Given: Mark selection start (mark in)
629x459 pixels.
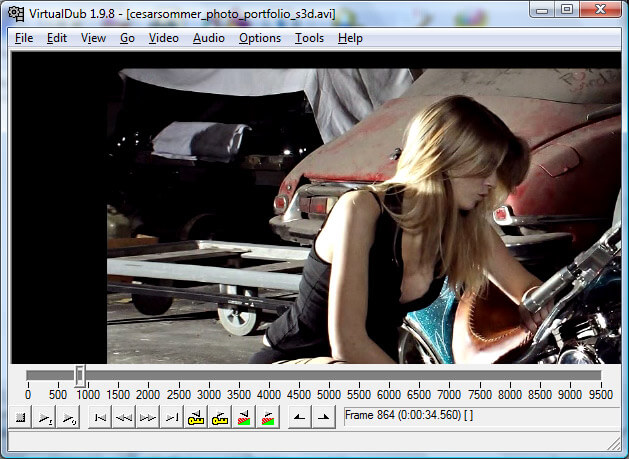Looking at the screenshot, I should pyautogui.click(x=300, y=418).
